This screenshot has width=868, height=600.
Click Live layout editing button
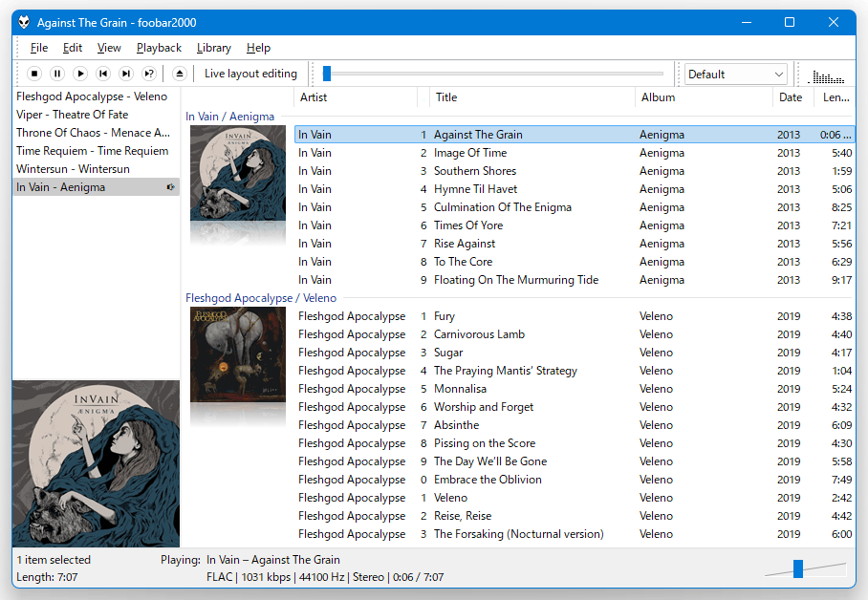point(250,74)
